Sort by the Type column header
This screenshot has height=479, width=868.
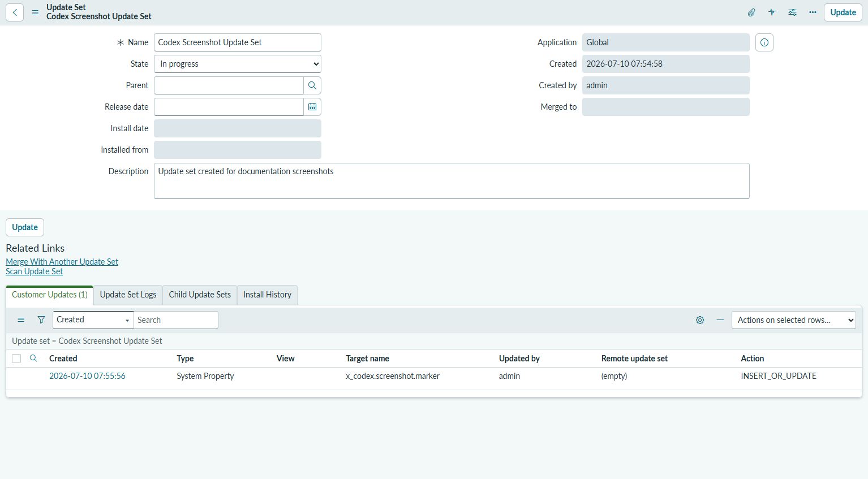(185, 359)
